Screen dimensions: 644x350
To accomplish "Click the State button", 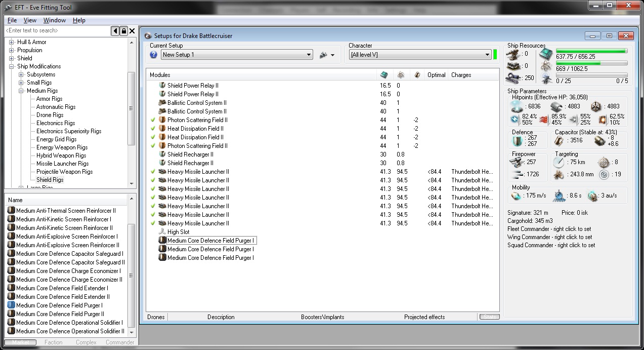I will click(x=489, y=317).
